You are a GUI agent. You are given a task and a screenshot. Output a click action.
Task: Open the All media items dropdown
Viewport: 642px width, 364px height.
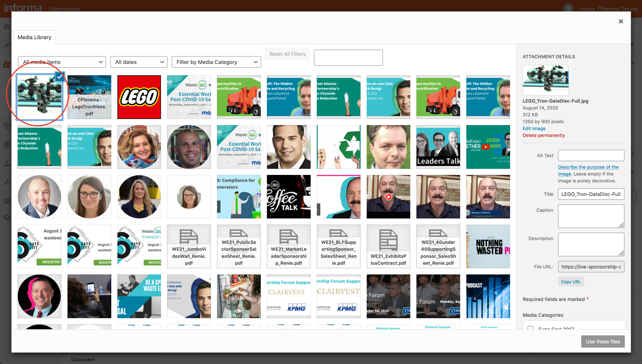pos(62,62)
